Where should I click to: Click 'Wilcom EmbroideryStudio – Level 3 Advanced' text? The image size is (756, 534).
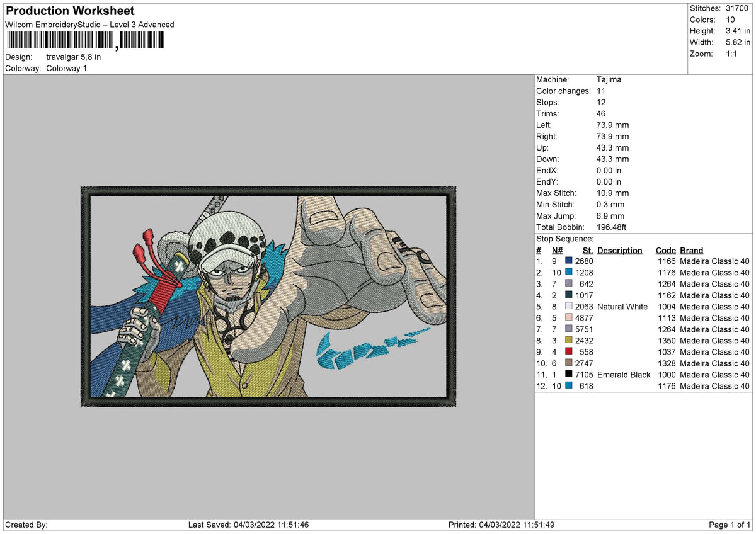(x=89, y=25)
